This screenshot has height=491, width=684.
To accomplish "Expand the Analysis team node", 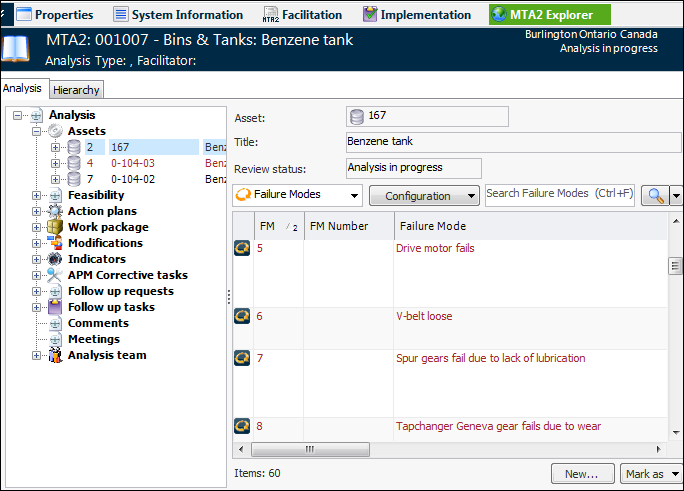I will 37,355.
